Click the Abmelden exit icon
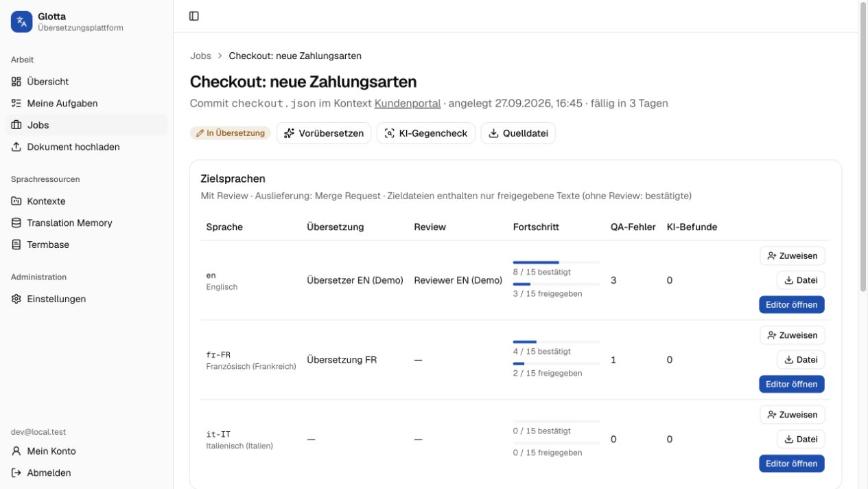This screenshot has width=868, height=489. [16, 473]
